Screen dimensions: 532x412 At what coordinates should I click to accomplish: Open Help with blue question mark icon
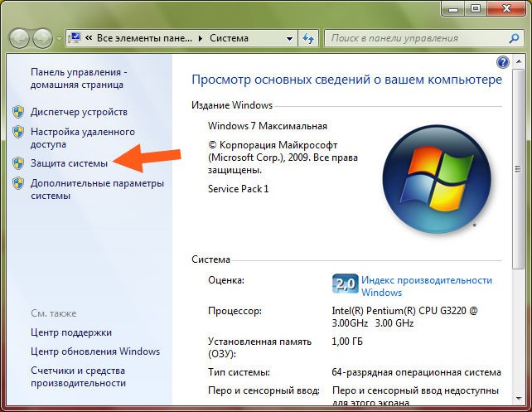[502, 62]
